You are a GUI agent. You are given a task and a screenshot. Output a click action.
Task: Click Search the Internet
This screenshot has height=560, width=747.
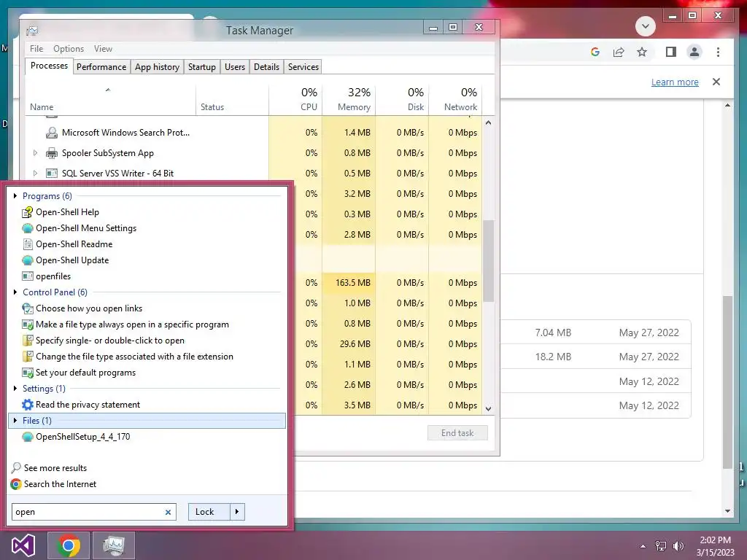[60, 484]
